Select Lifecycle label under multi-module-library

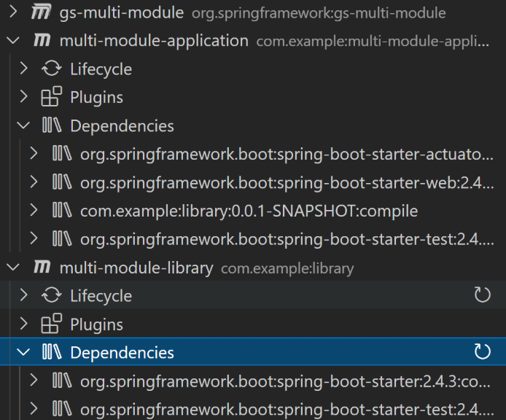tap(101, 296)
